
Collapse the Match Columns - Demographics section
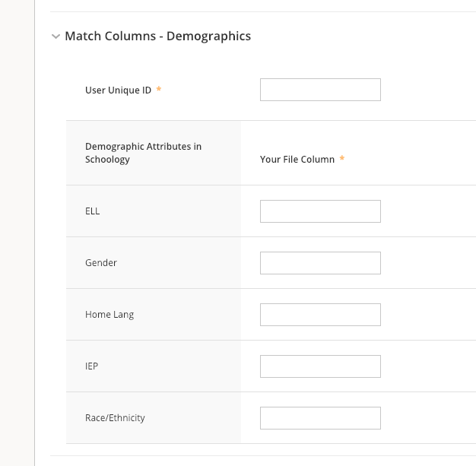(x=56, y=36)
